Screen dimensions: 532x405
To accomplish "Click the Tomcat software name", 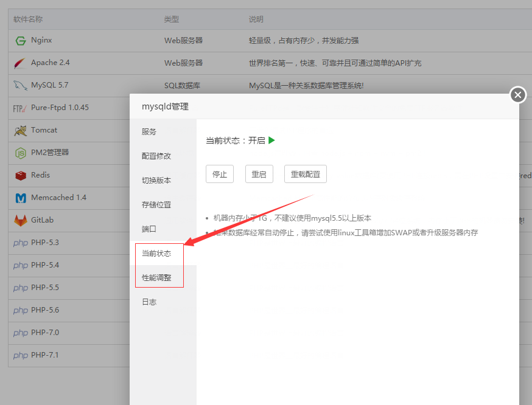I will (x=44, y=130).
